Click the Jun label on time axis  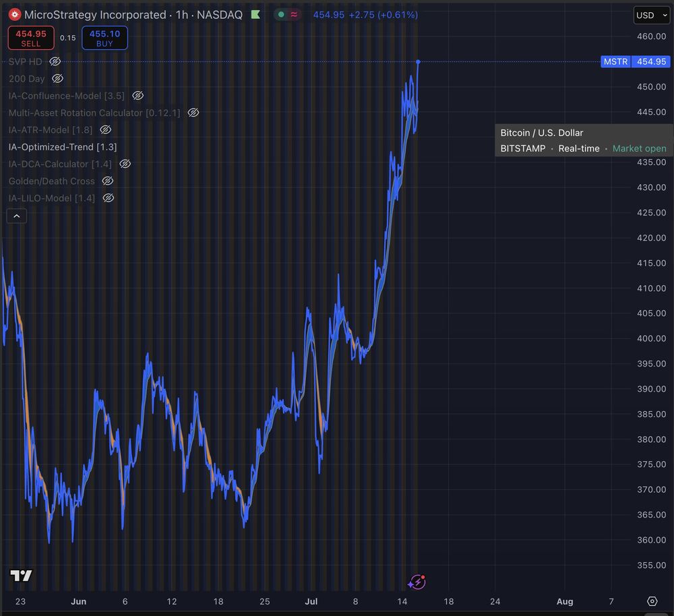tap(79, 601)
